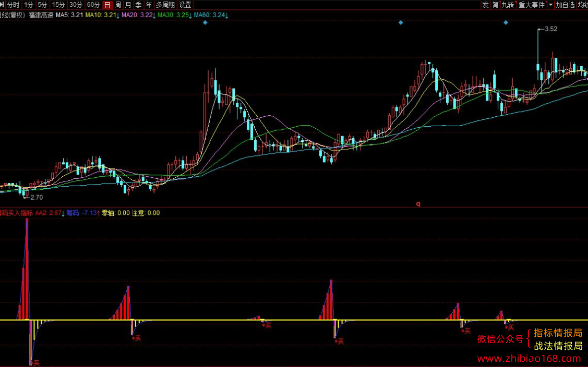Image resolution: width=588 pixels, height=367 pixels.
Task: Switch to the 周 weekly chart
Action: pyautogui.click(x=118, y=5)
